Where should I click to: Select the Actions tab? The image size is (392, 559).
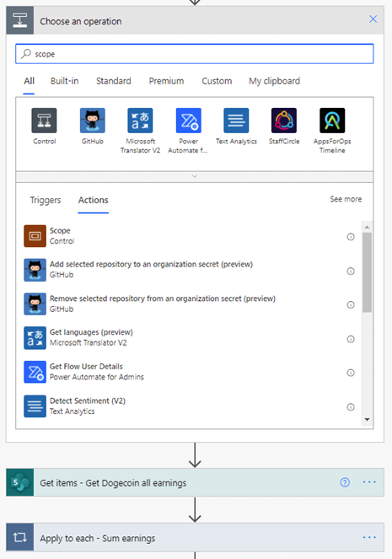94,200
